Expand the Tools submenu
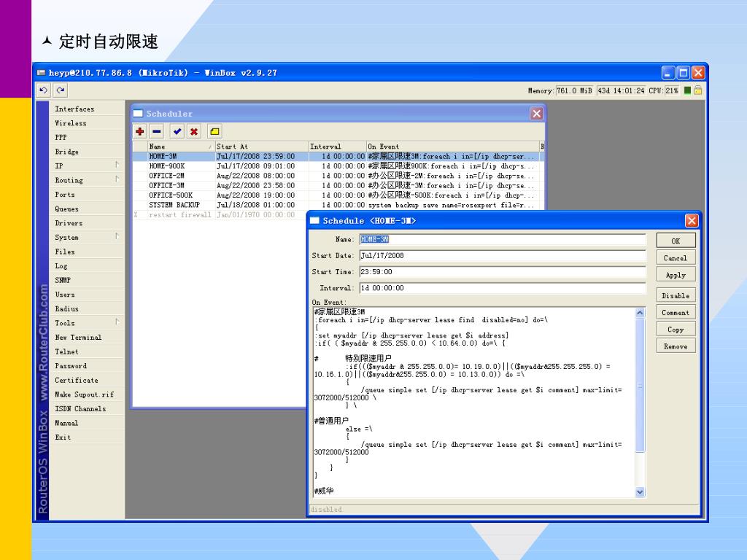This screenshot has height=560, width=747. point(86,323)
